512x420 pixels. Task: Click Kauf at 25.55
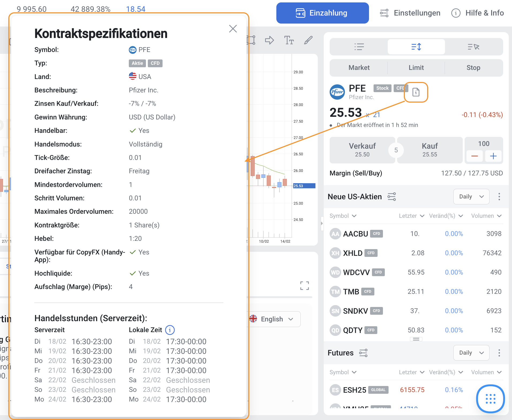point(430,150)
